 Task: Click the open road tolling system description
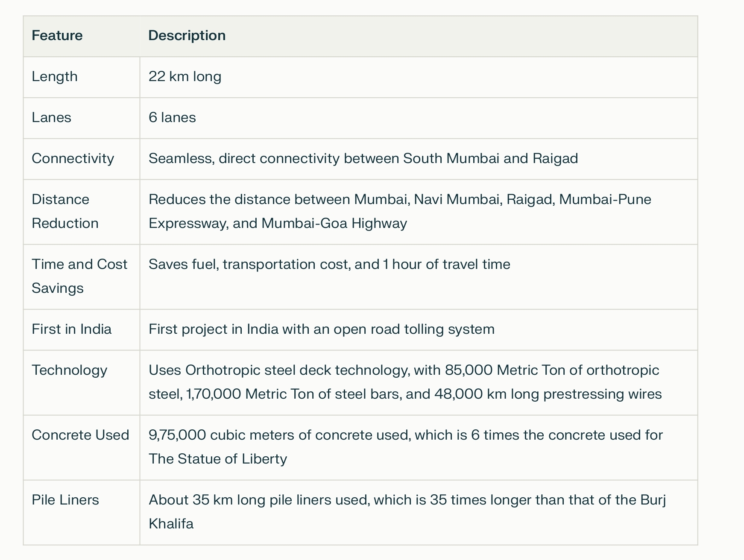(322, 329)
